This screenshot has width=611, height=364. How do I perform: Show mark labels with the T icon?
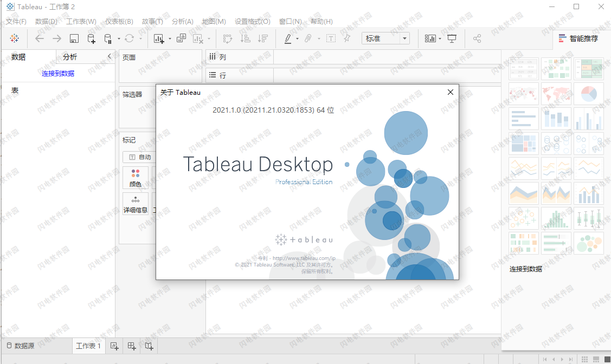coord(331,38)
